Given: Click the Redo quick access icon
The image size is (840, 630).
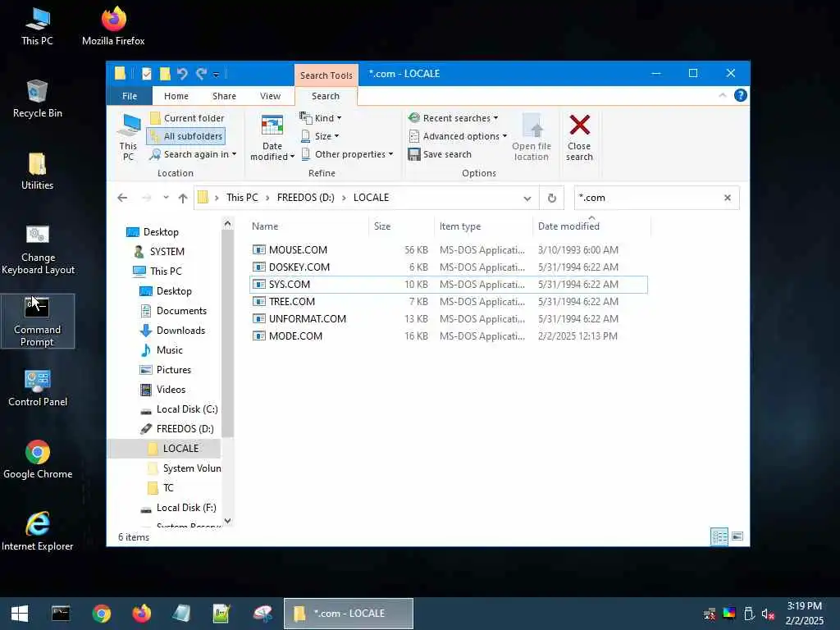Looking at the screenshot, I should 202,73.
